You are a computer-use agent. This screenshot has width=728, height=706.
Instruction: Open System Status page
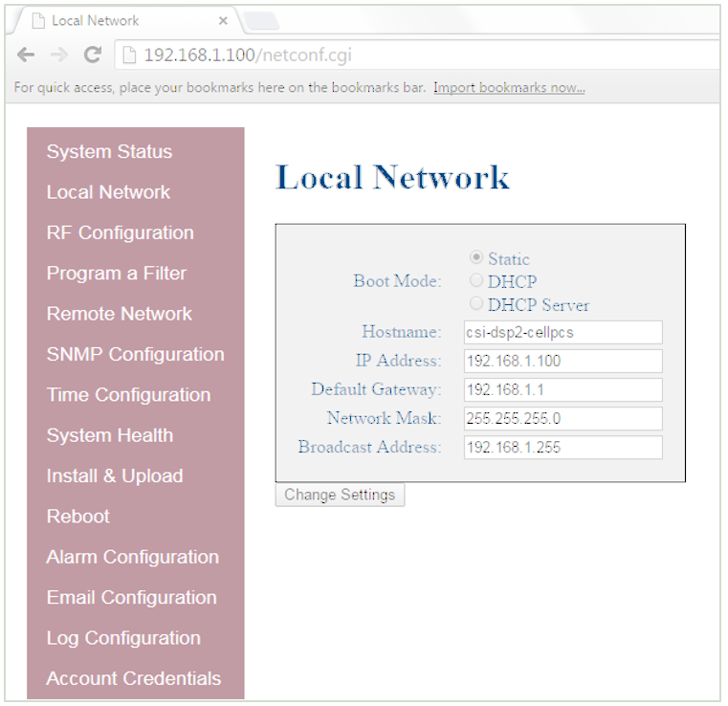pyautogui.click(x=109, y=152)
